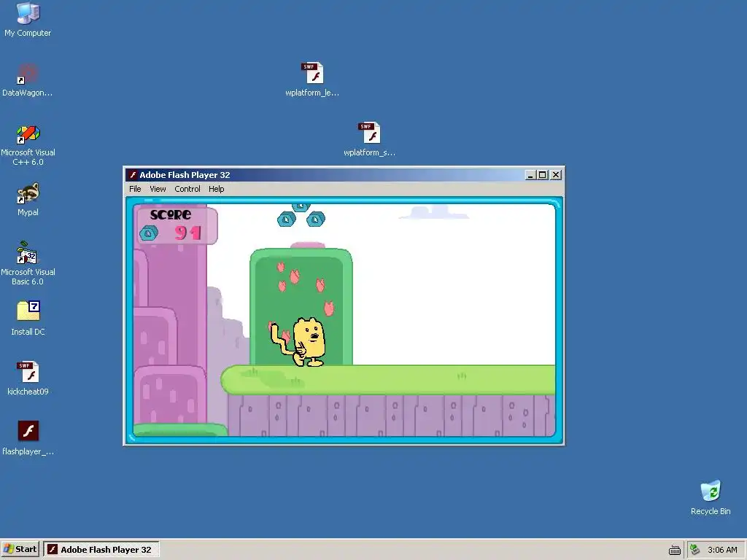Click the green grass platform
Viewport: 747px width, 560px height.
(388, 379)
